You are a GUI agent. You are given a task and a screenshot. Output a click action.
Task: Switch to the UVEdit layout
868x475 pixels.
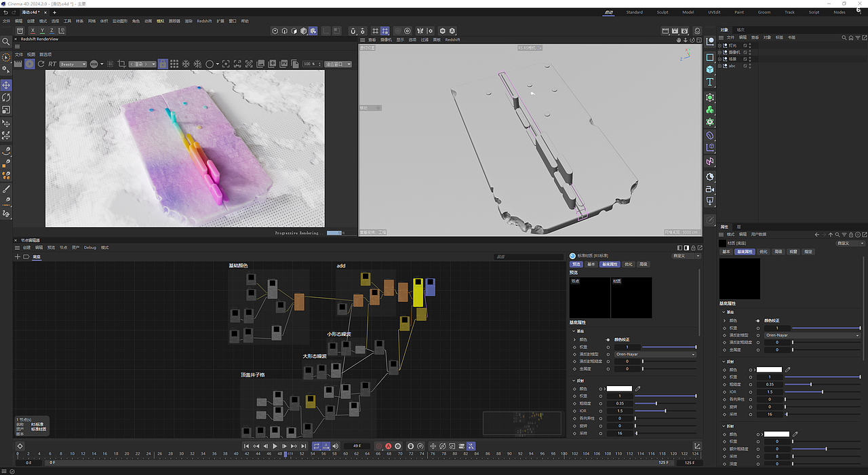point(714,12)
